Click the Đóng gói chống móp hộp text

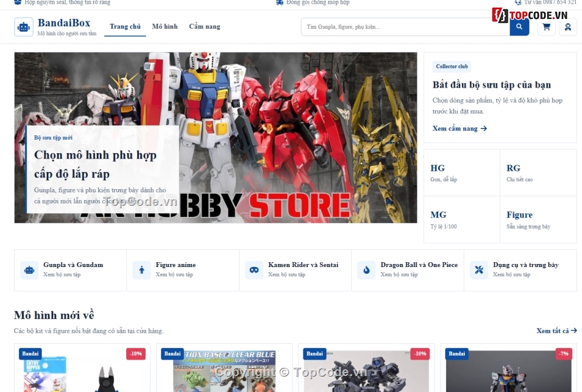click(x=318, y=2)
